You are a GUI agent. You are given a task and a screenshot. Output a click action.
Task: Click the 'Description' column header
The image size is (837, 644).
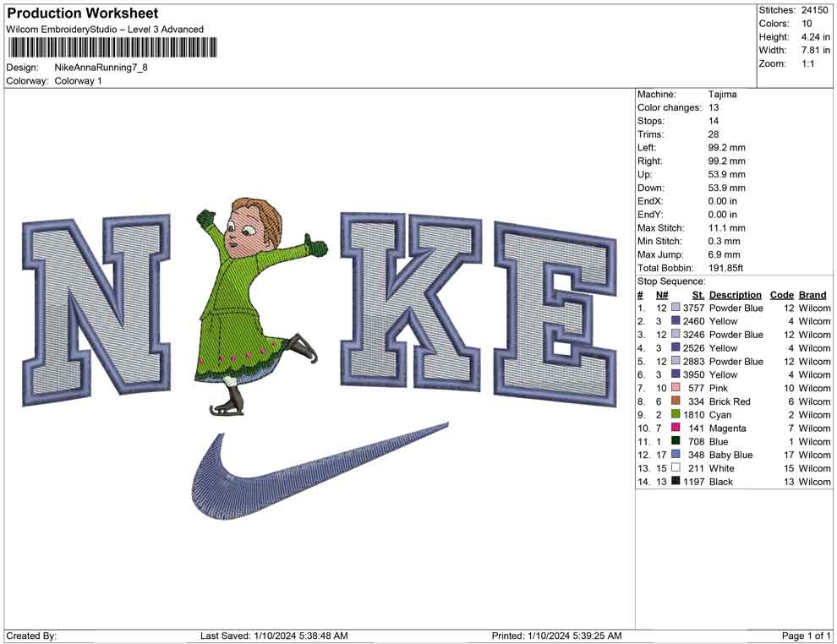(x=735, y=294)
